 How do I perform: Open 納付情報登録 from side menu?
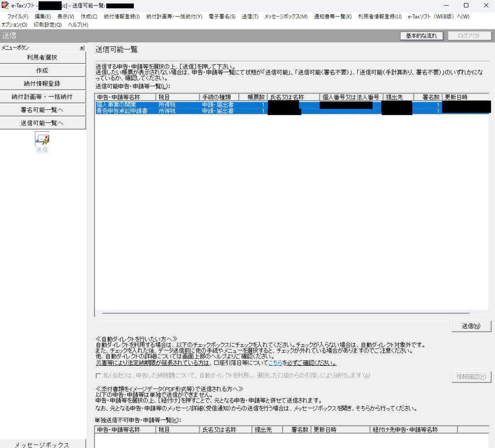42,84
